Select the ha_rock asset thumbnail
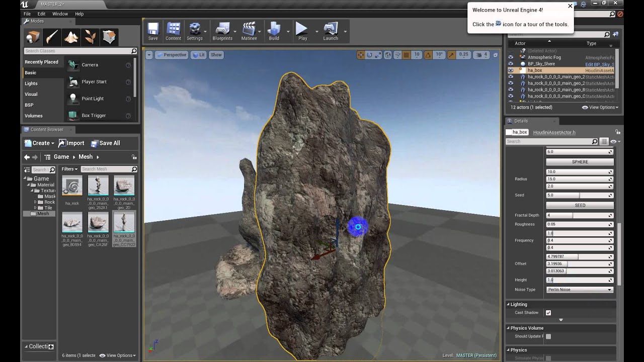 72,187
